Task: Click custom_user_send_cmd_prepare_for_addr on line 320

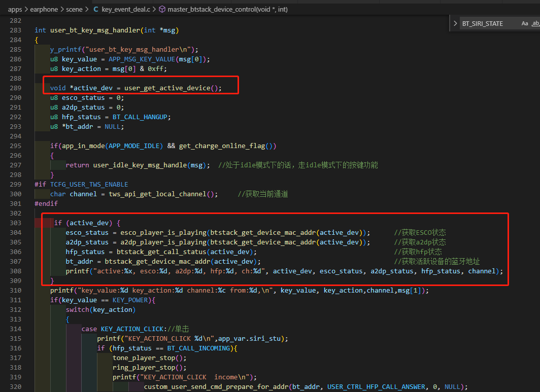Action: point(216,387)
